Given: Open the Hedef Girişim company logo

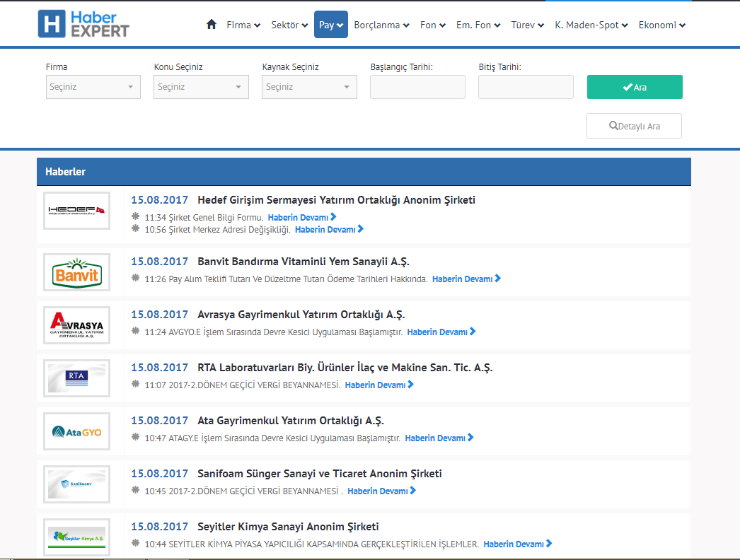Looking at the screenshot, I should pos(76,211).
